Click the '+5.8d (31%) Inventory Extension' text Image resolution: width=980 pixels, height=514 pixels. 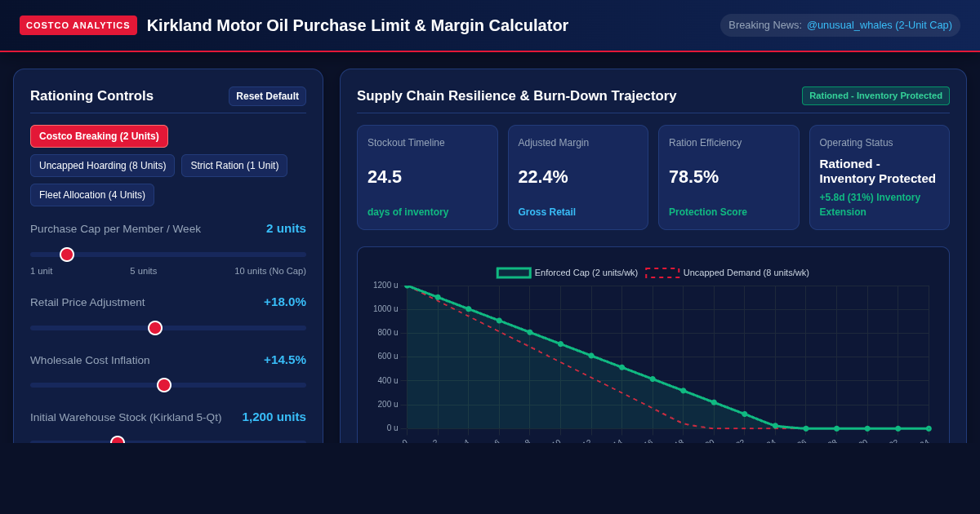pyautogui.click(x=870, y=205)
